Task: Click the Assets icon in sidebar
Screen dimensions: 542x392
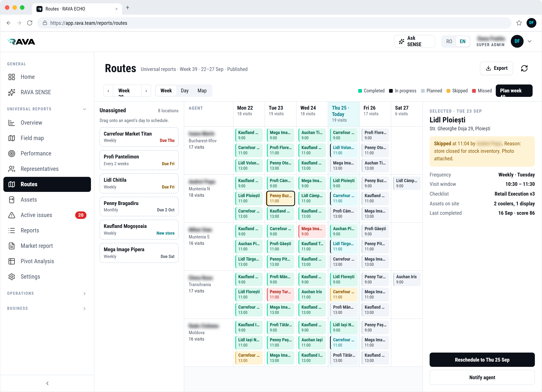Action: pos(11,200)
